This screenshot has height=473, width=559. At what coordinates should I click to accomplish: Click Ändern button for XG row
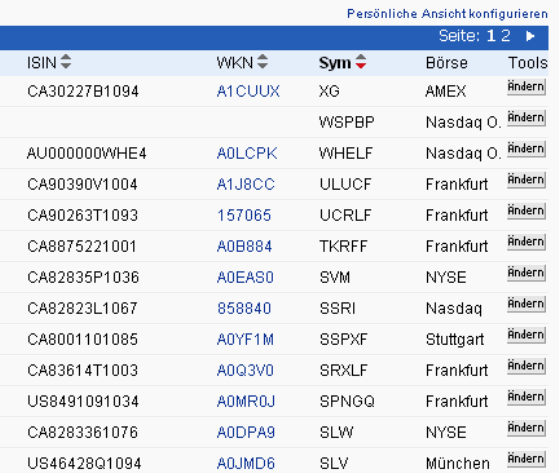(x=526, y=87)
